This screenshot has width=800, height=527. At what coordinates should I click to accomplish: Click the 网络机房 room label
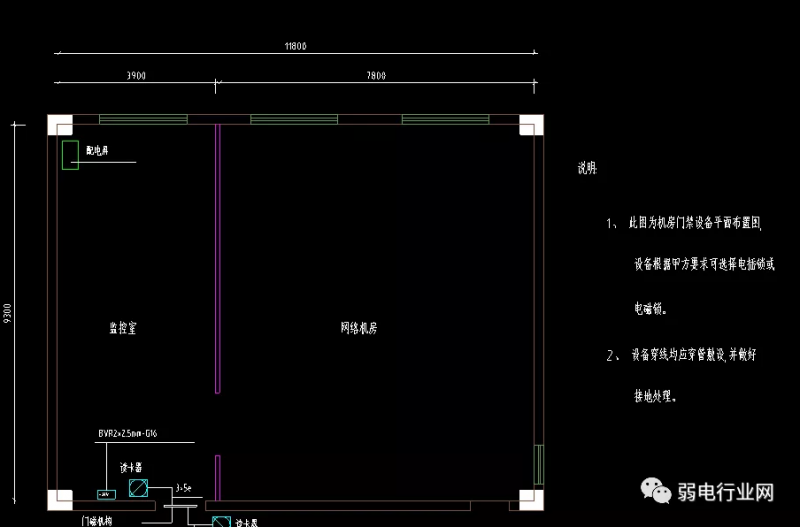[358, 328]
